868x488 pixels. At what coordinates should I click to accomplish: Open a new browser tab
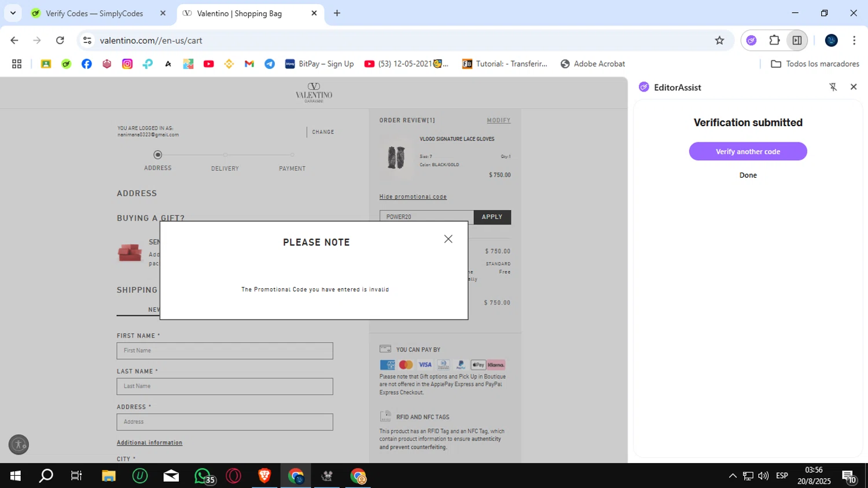pos(337,13)
